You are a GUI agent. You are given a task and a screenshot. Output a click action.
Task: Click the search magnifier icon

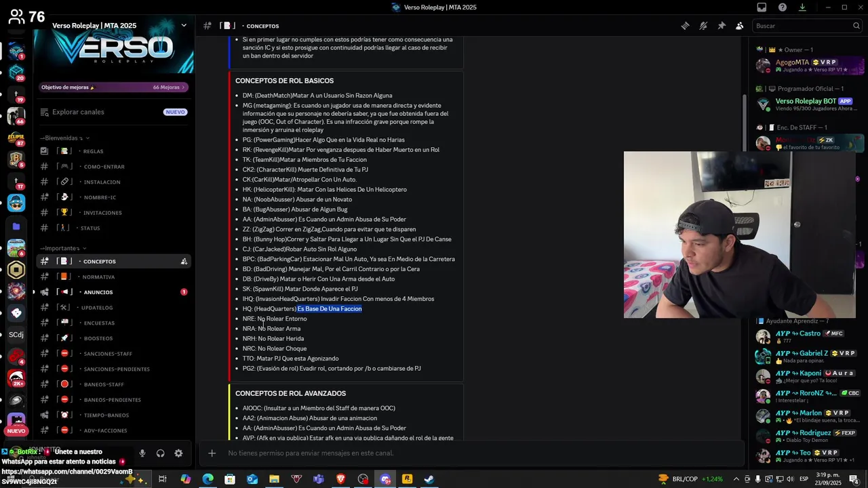pos(856,26)
